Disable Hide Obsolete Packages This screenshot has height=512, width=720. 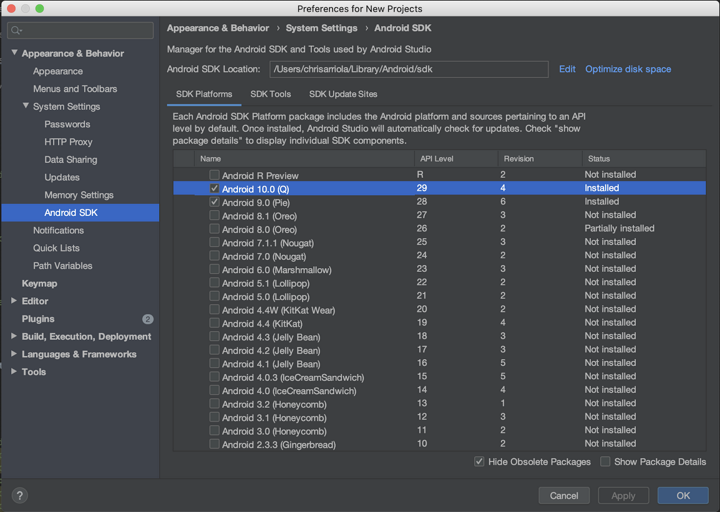[480, 462]
